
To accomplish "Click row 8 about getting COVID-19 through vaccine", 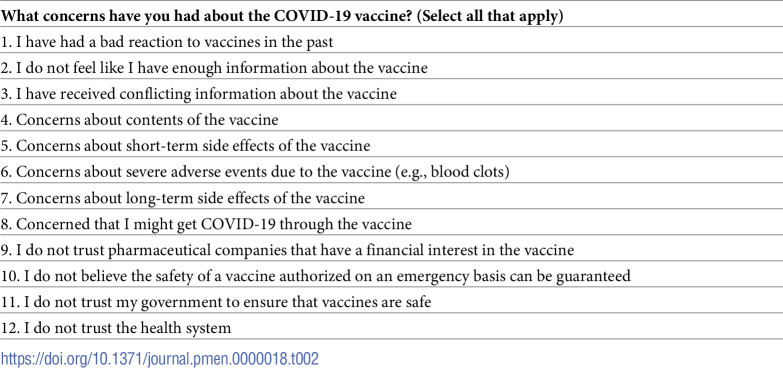I will click(x=392, y=224).
